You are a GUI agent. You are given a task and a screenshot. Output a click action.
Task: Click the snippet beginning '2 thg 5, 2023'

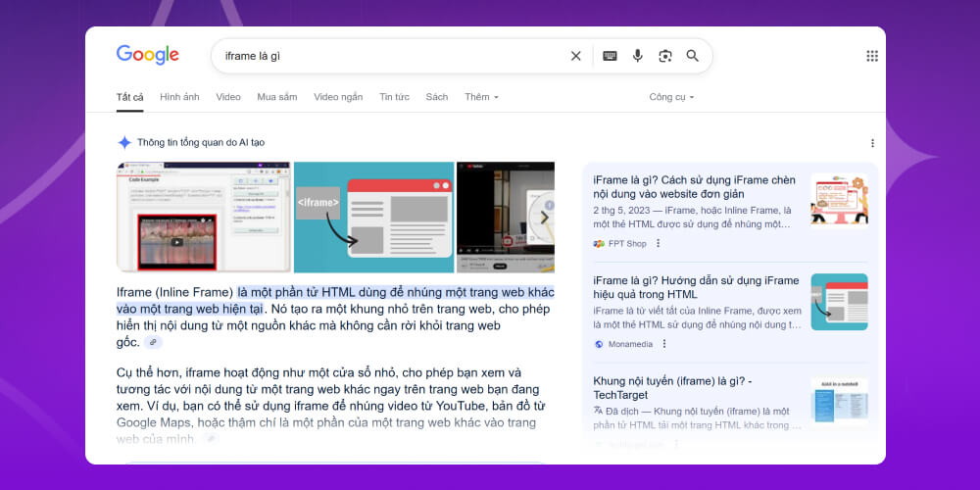coord(692,217)
